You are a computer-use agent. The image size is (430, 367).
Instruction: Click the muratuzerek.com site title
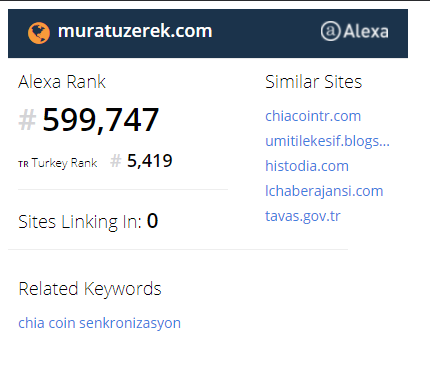(x=135, y=31)
